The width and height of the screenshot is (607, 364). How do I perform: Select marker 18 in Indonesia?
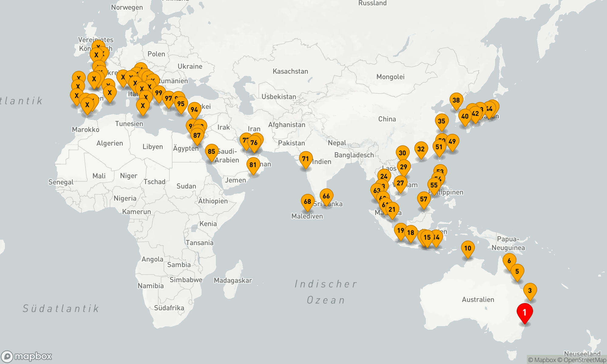tap(411, 233)
